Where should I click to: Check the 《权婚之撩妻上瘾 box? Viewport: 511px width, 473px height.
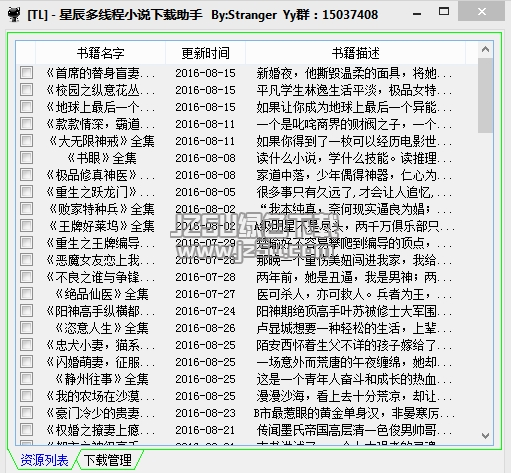(x=26, y=430)
